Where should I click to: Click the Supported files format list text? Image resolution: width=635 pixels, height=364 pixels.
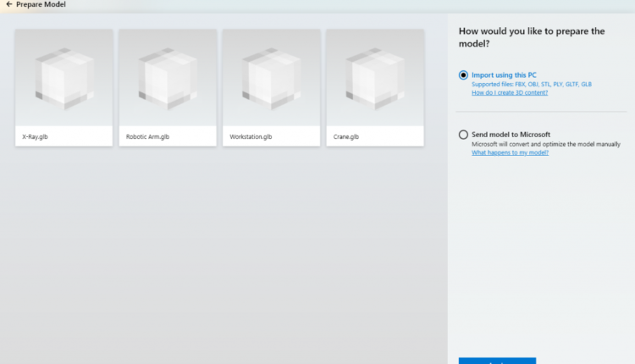point(532,85)
